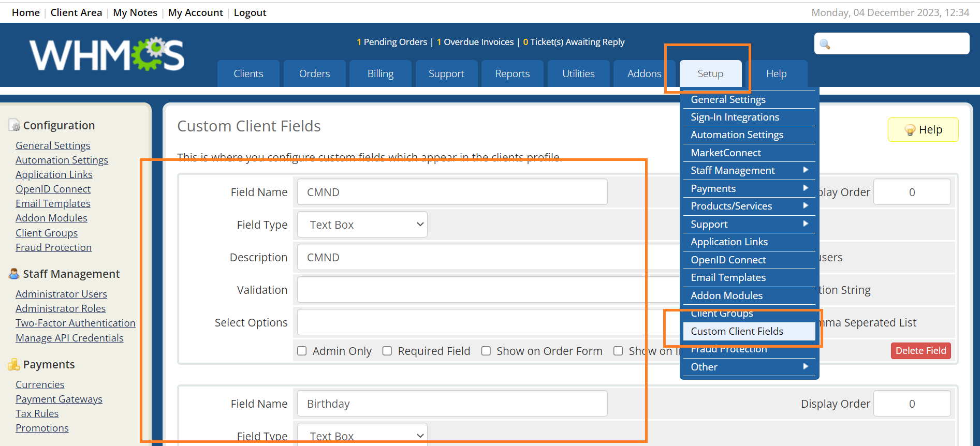The width and height of the screenshot is (980, 446).
Task: Expand the Support submenu in Setup menu
Action: pos(749,224)
